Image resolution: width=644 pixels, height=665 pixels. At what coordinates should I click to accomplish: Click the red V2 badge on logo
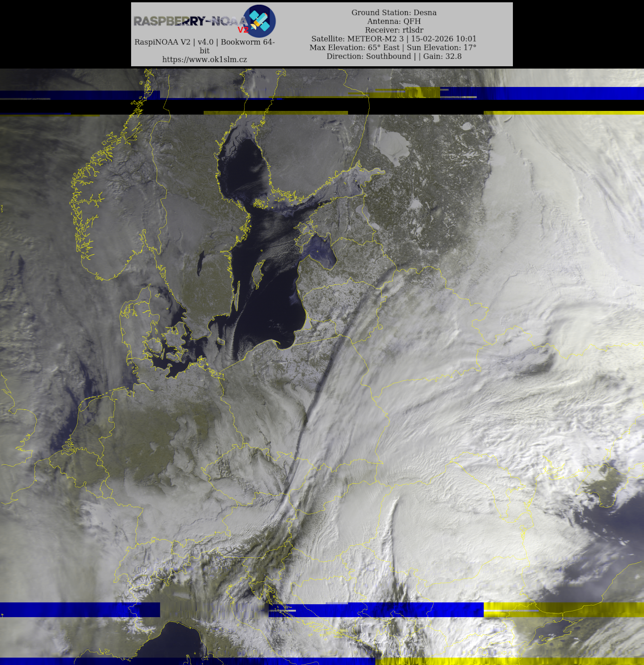tap(243, 30)
